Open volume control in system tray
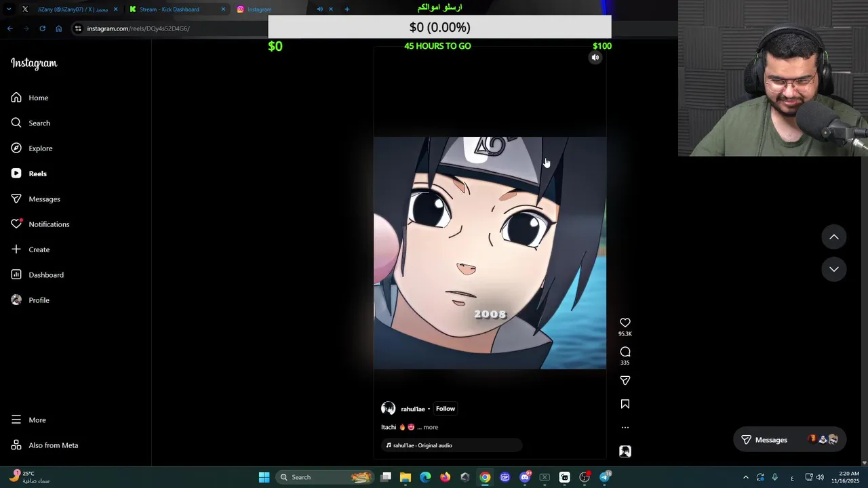868x488 pixels. click(820, 477)
